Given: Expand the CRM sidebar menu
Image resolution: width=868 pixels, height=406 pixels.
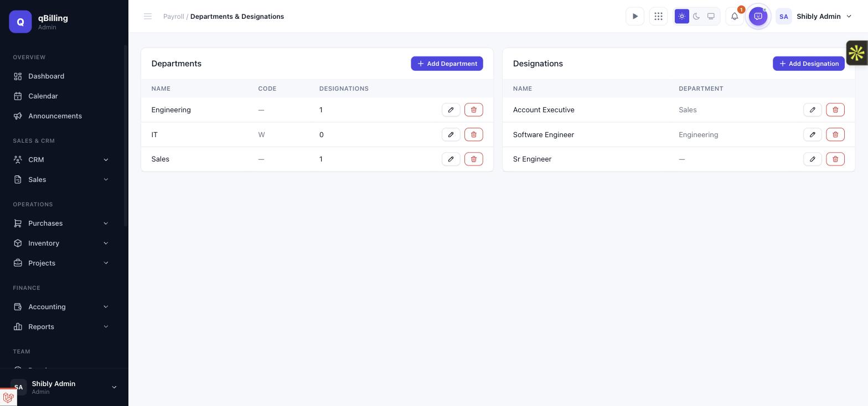Looking at the screenshot, I should point(61,160).
